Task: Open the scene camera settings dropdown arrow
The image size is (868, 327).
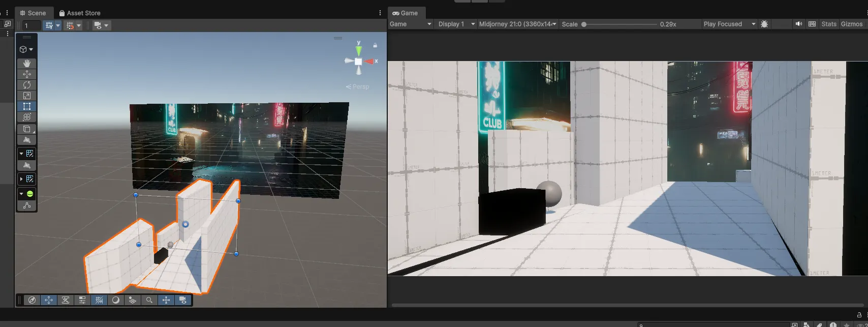Action: (107, 25)
